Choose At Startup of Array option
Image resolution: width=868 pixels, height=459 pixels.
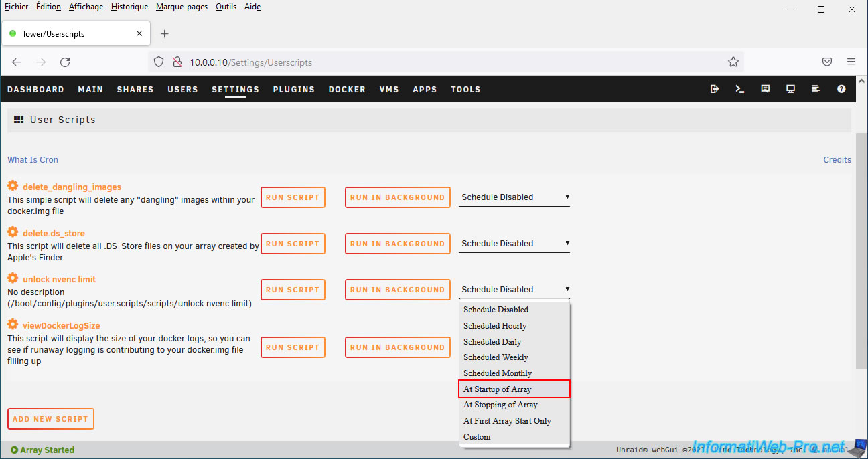click(514, 389)
